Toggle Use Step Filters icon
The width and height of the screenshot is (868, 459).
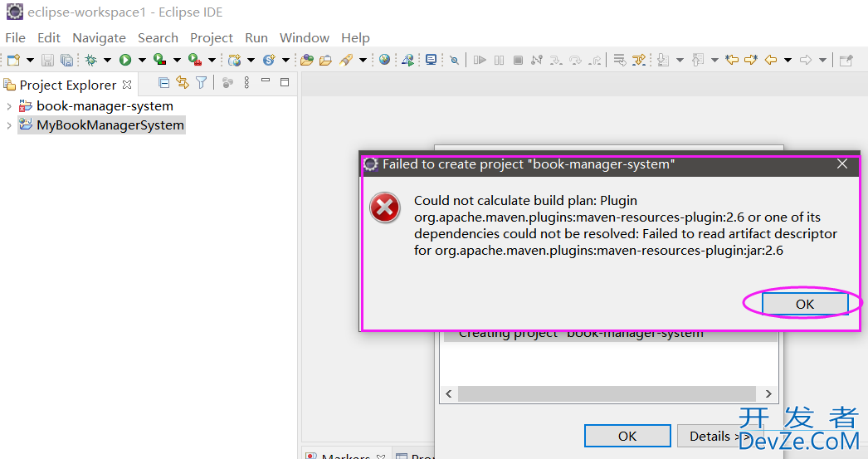(639, 60)
